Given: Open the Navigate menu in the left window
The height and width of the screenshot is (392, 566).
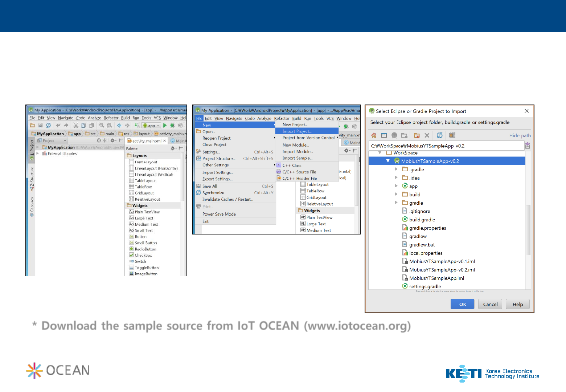Looking at the screenshot, I should (x=66, y=118).
